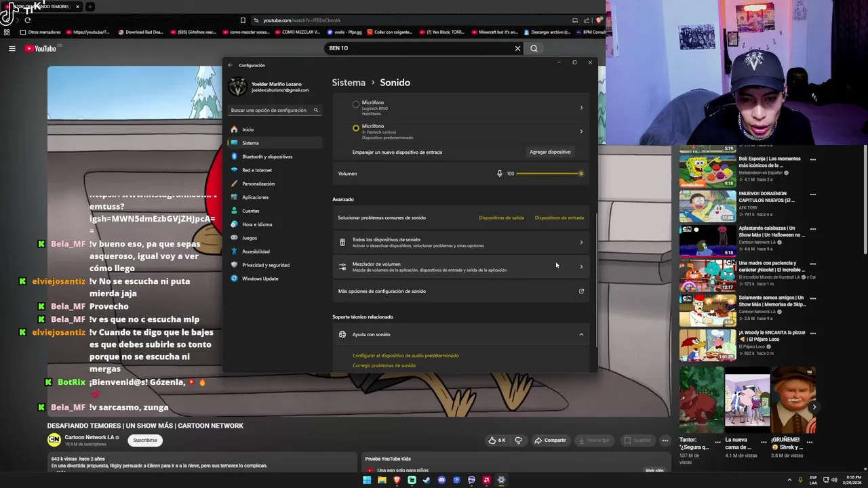Open File Explorer from the taskbar
Image resolution: width=868 pixels, height=488 pixels.
pyautogui.click(x=382, y=480)
